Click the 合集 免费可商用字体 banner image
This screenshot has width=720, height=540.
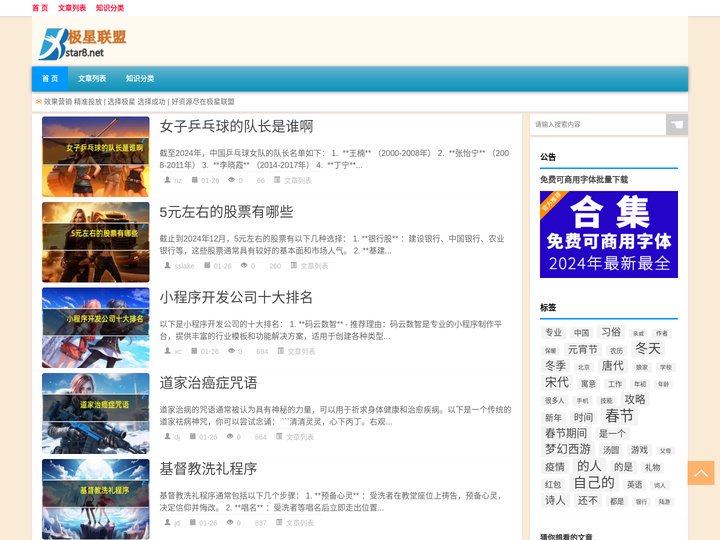pos(609,234)
